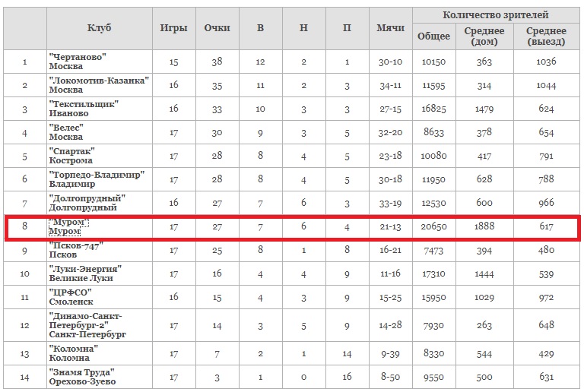Select goals cell "14-28"
The height and width of the screenshot is (392, 584).
point(390,325)
